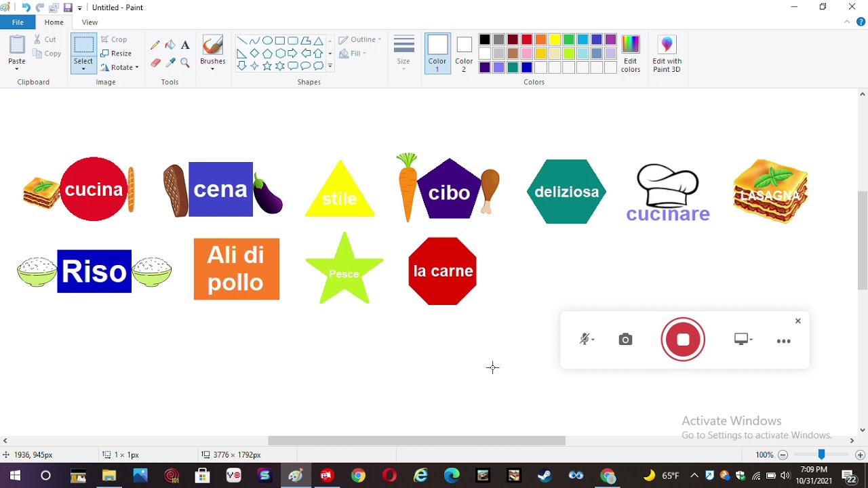Screen dimensions: 868x488
Task: Select the Color picker eyedropper
Action: coord(170,63)
